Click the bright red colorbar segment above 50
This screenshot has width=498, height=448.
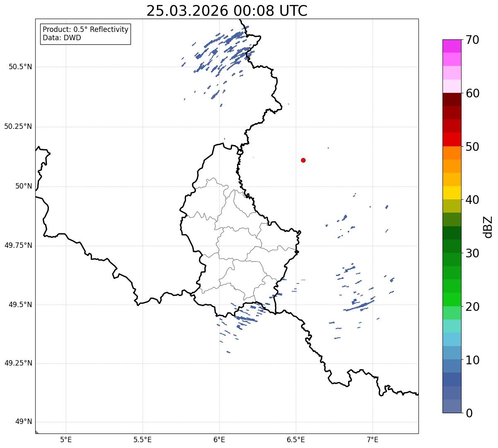tap(452, 139)
